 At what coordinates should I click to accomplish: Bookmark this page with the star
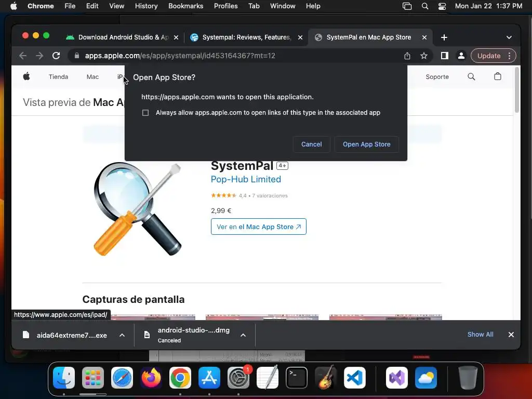(x=424, y=56)
